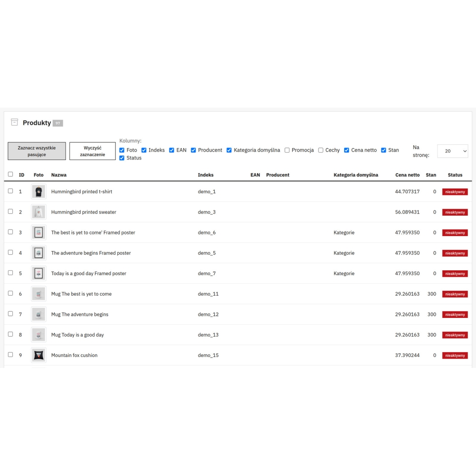Toggle the Status column checkbox
476x476 pixels.
coord(122,158)
